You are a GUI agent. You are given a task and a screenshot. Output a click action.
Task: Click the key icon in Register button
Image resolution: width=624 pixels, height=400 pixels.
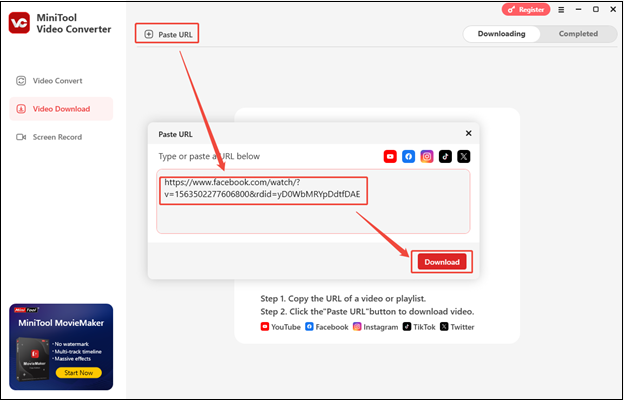(511, 10)
